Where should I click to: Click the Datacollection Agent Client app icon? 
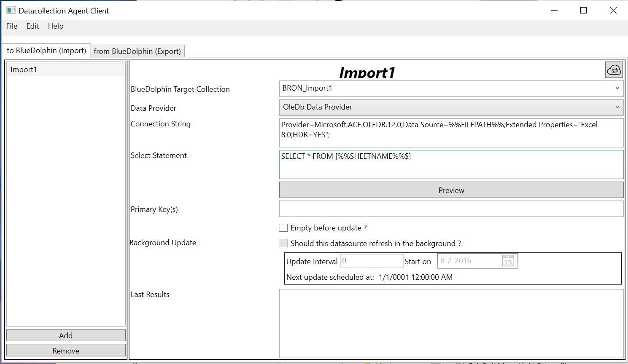coord(11,10)
